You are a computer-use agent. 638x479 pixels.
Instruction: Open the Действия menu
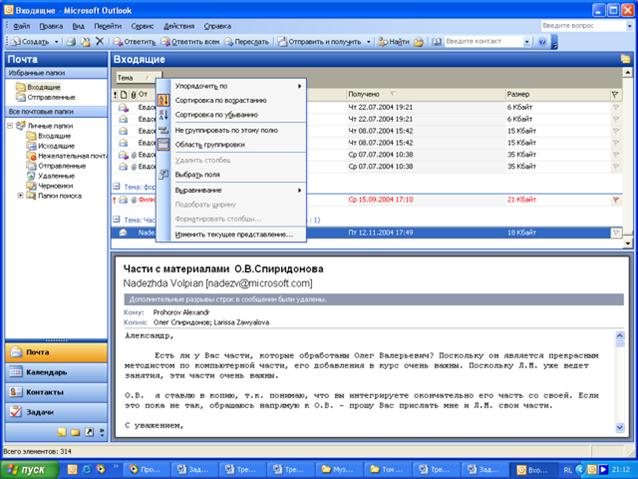tap(179, 26)
